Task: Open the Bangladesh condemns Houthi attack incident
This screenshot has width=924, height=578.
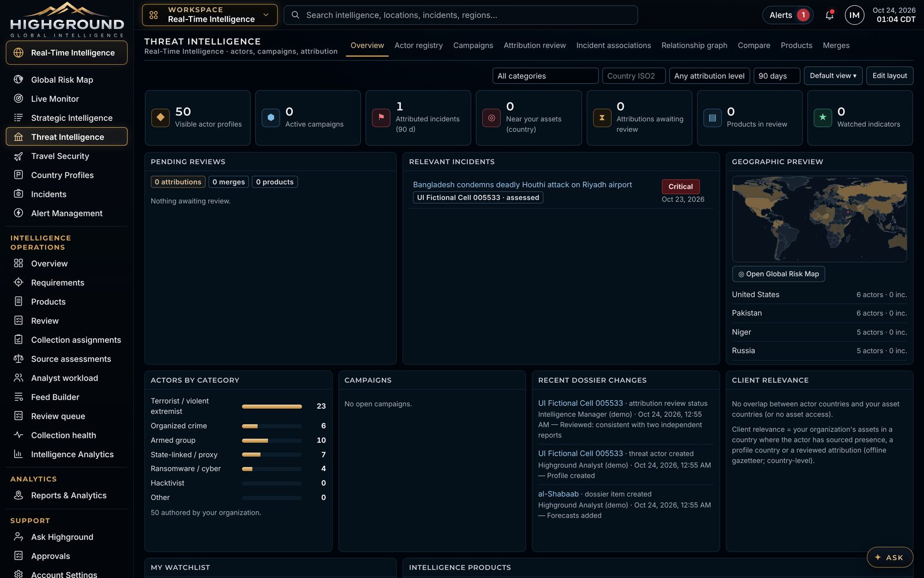Action: (522, 185)
